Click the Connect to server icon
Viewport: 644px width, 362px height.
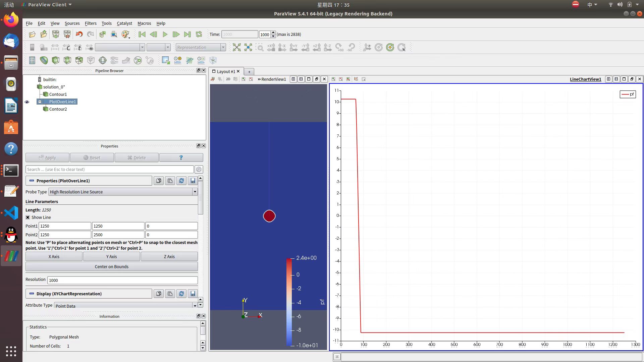(56, 34)
